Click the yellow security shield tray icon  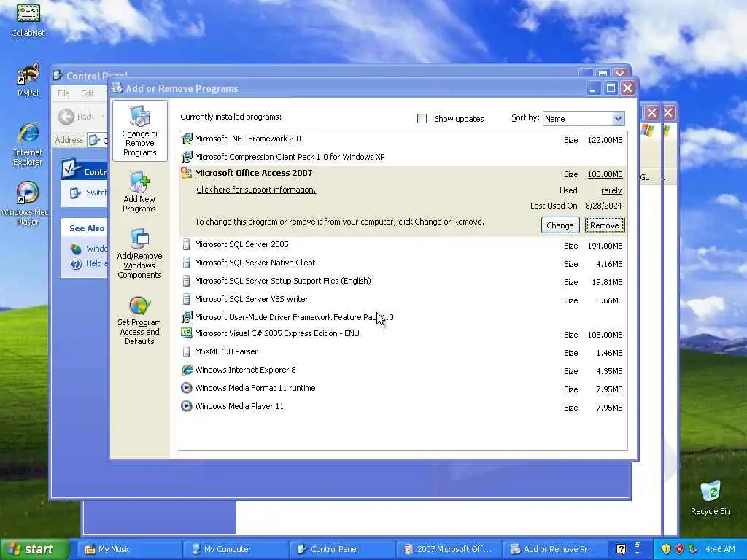(666, 549)
